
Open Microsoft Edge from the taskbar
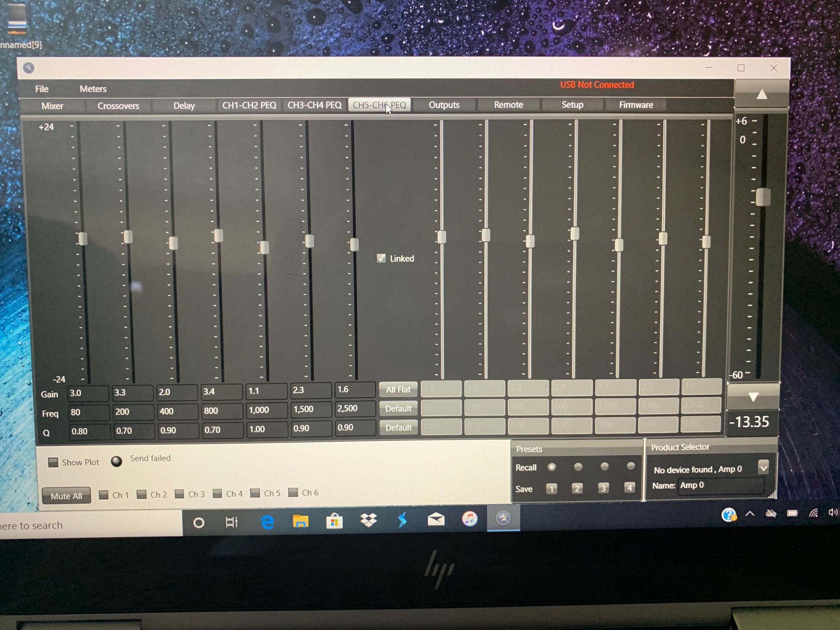(x=267, y=522)
